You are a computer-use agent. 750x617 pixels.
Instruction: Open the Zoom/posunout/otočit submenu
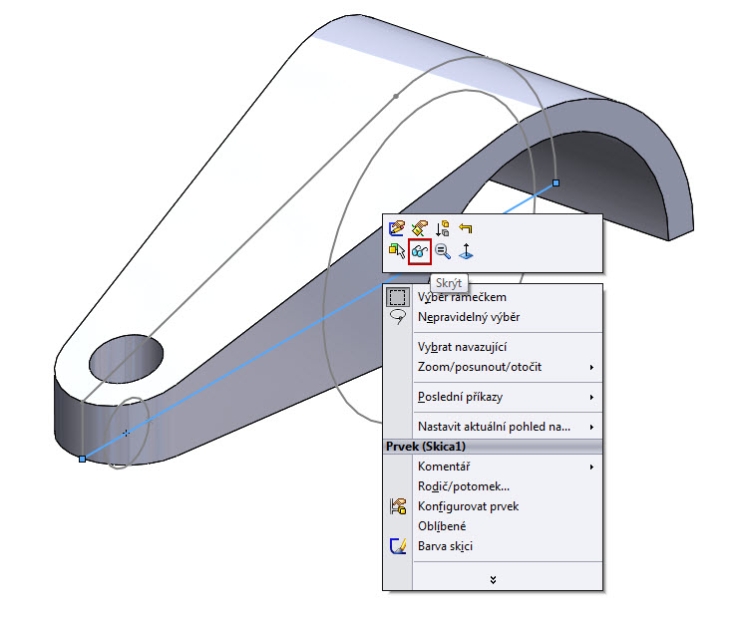coord(493,367)
